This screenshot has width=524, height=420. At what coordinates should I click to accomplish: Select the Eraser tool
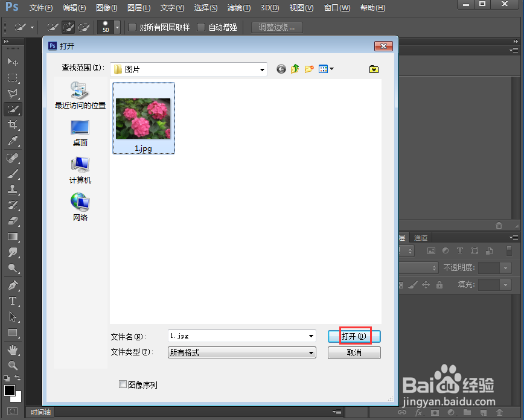click(13, 221)
